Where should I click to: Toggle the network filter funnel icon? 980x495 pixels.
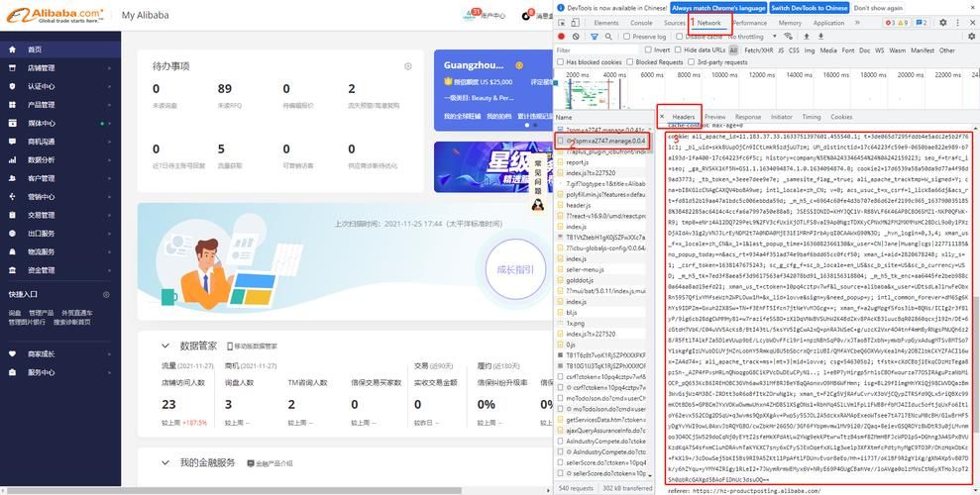coord(595,37)
